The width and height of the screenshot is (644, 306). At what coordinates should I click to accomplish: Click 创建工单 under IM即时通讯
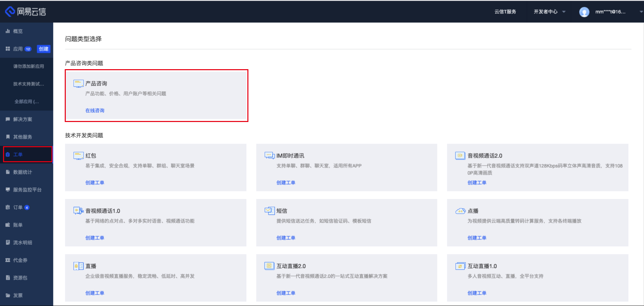[286, 183]
